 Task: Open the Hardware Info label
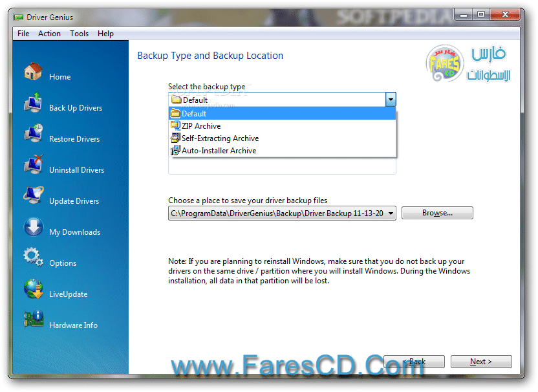pyautogui.click(x=74, y=325)
